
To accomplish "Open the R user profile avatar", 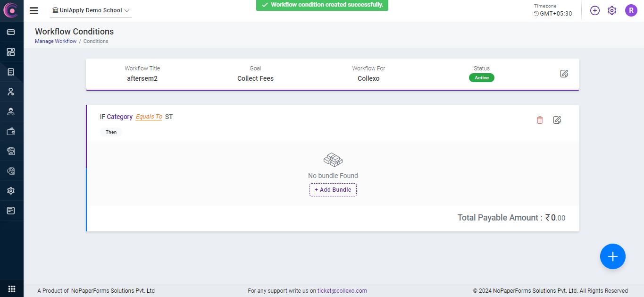I will point(631,10).
